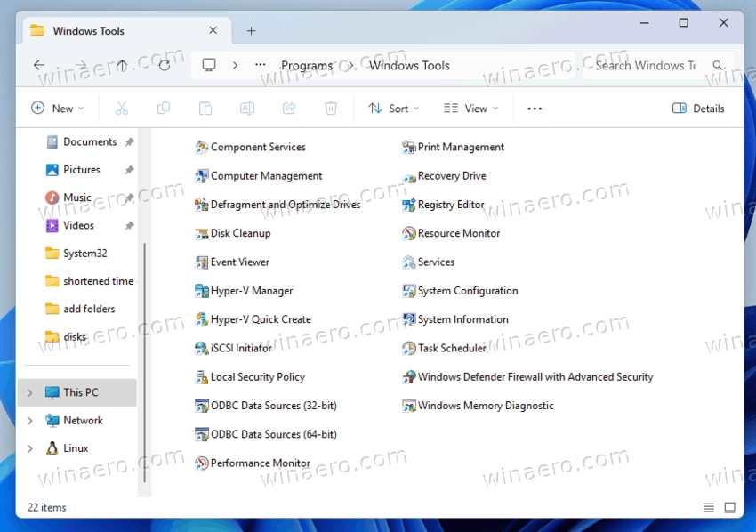Open Component Services shortcut icon
Viewport: 756px width, 532px height.
coord(202,147)
